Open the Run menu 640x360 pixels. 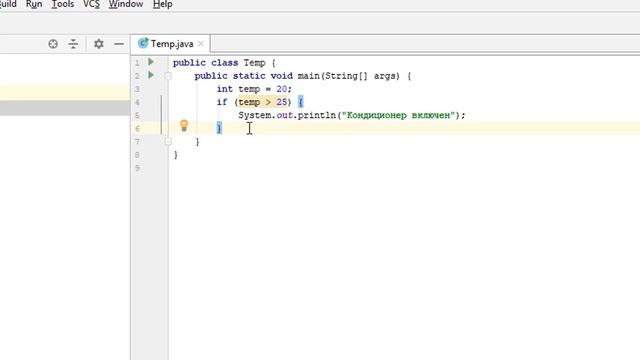coord(34,4)
